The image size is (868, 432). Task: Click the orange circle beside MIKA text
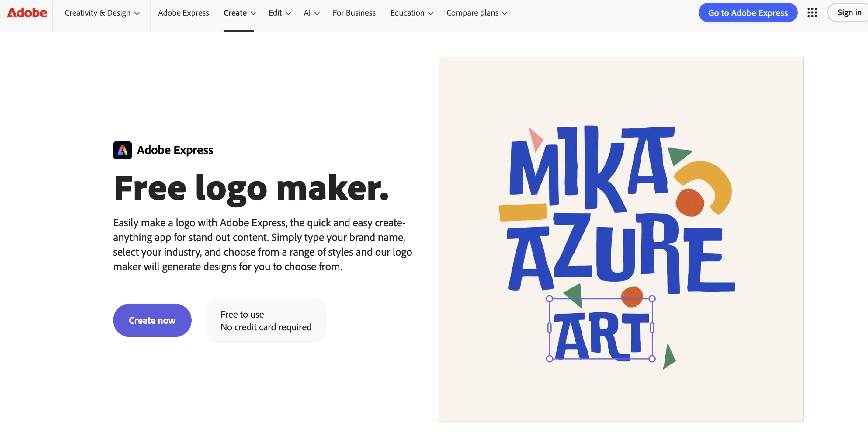pyautogui.click(x=690, y=202)
